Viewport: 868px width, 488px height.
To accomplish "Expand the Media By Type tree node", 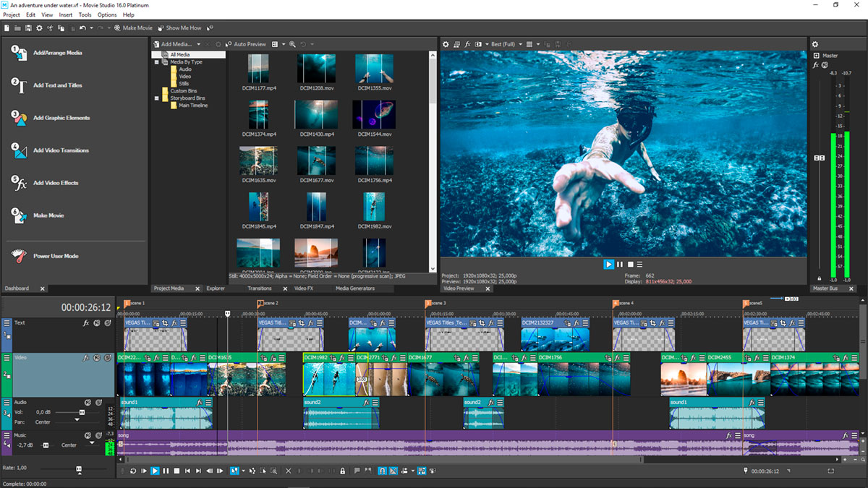I will pos(156,61).
